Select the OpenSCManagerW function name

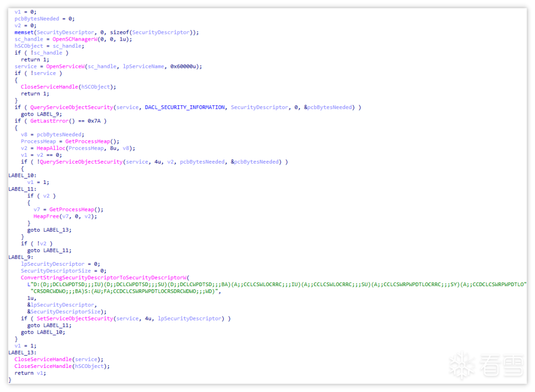[75, 39]
